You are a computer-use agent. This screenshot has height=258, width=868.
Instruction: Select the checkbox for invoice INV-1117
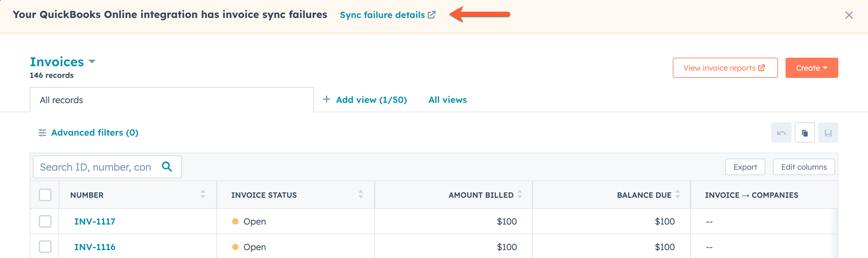click(x=45, y=221)
